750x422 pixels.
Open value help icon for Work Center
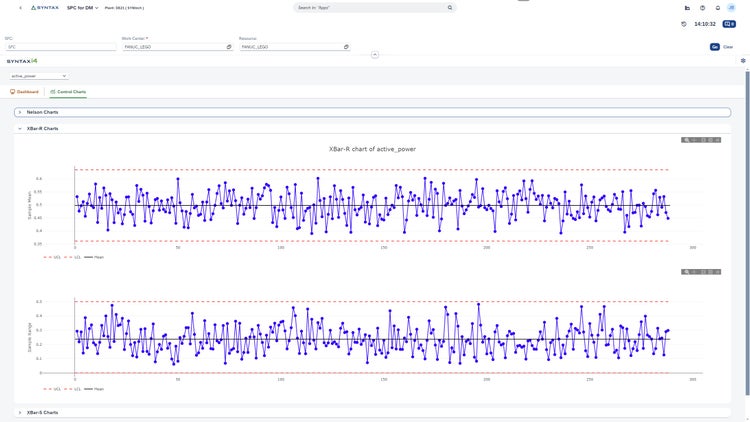(229, 47)
